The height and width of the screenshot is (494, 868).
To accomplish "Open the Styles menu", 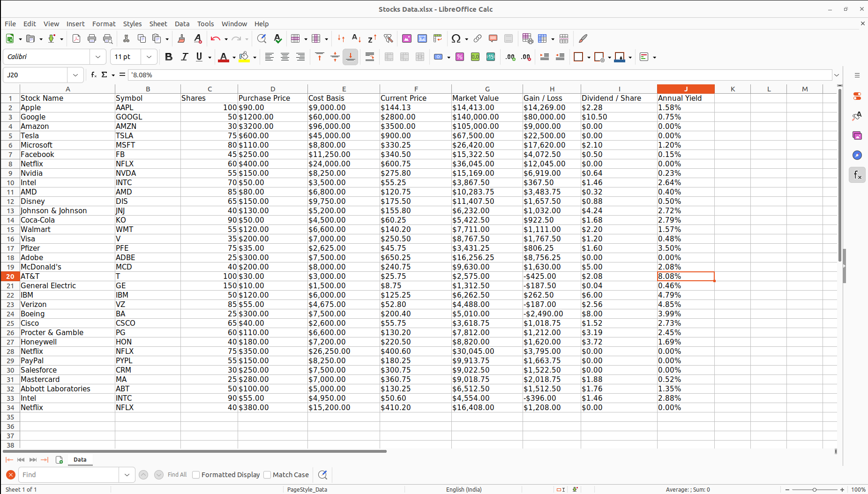I will click(x=132, y=24).
